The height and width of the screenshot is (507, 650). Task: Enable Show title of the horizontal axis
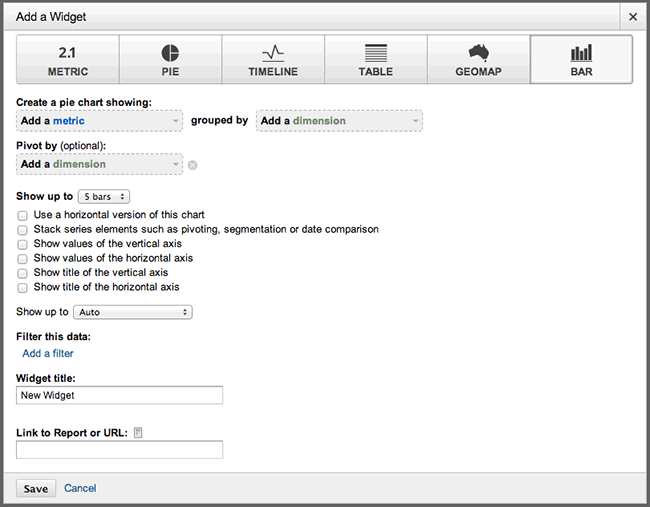tap(22, 287)
